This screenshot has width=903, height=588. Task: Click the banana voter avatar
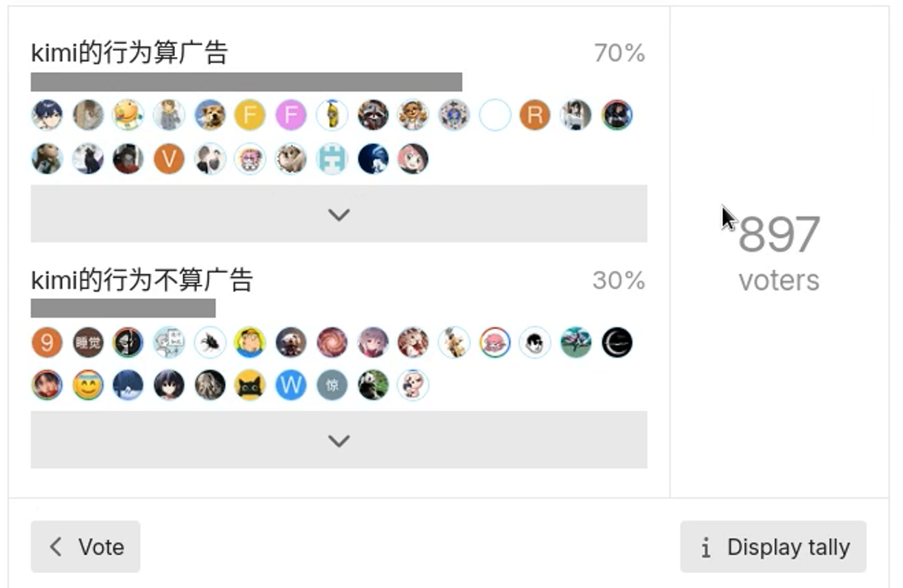tap(332, 115)
